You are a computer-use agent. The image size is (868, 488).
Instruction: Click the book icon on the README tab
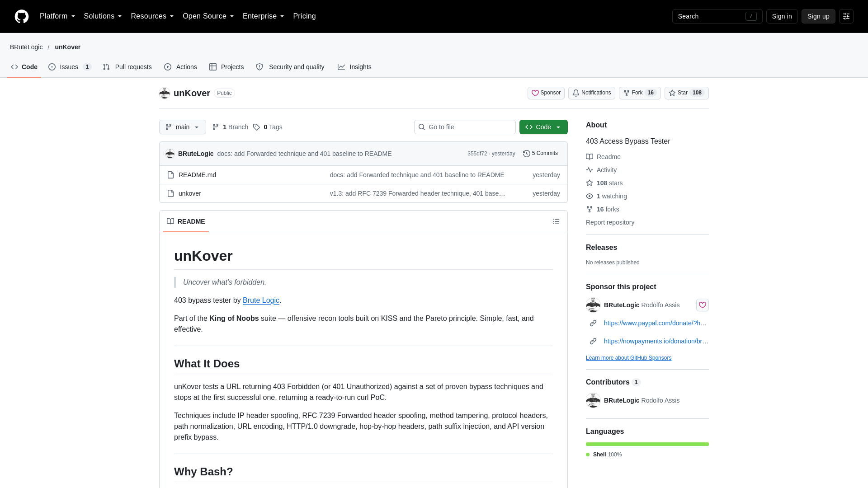click(x=170, y=221)
